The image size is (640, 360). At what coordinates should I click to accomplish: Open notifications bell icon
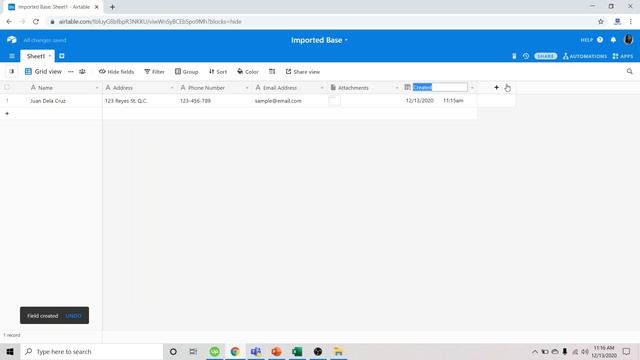coord(613,40)
